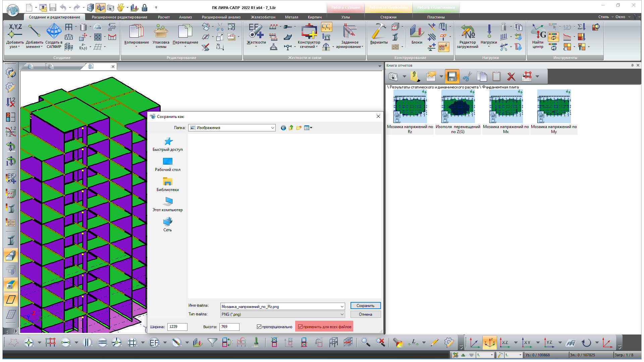Screen dimensions: 644x362
Task: Switch to XZ projection view icon
Action: click(x=504, y=343)
